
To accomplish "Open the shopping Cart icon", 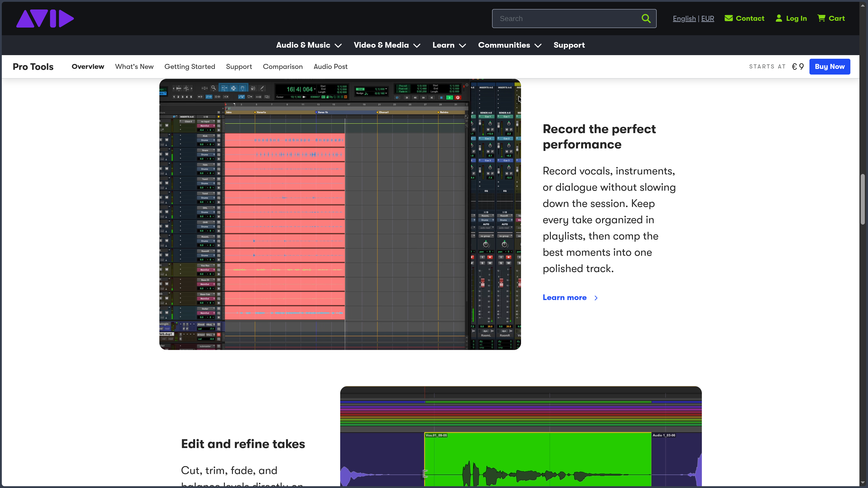I will (821, 18).
